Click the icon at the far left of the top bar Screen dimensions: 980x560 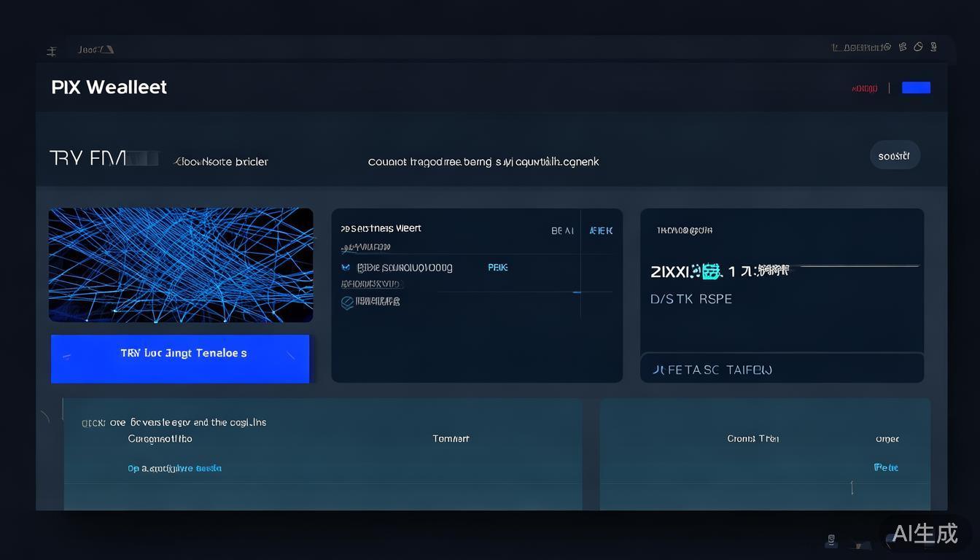pyautogui.click(x=51, y=51)
